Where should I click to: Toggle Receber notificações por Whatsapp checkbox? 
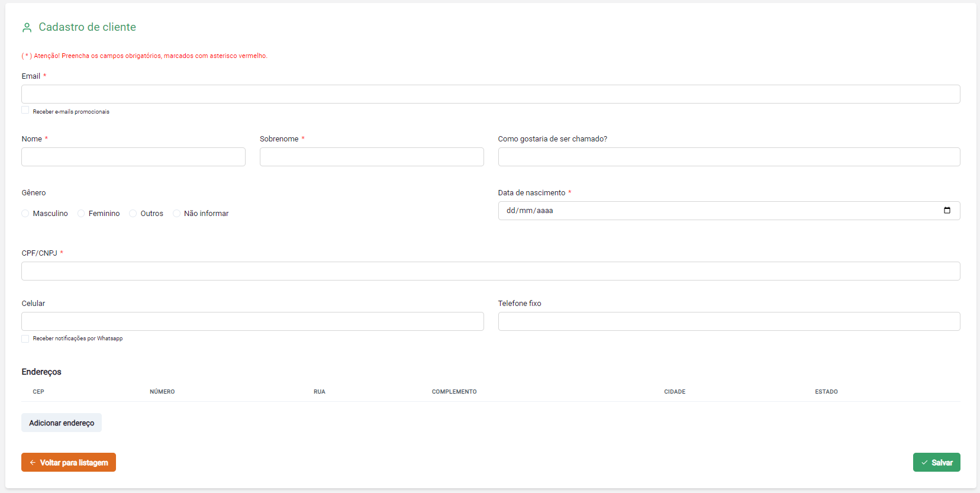(x=25, y=339)
